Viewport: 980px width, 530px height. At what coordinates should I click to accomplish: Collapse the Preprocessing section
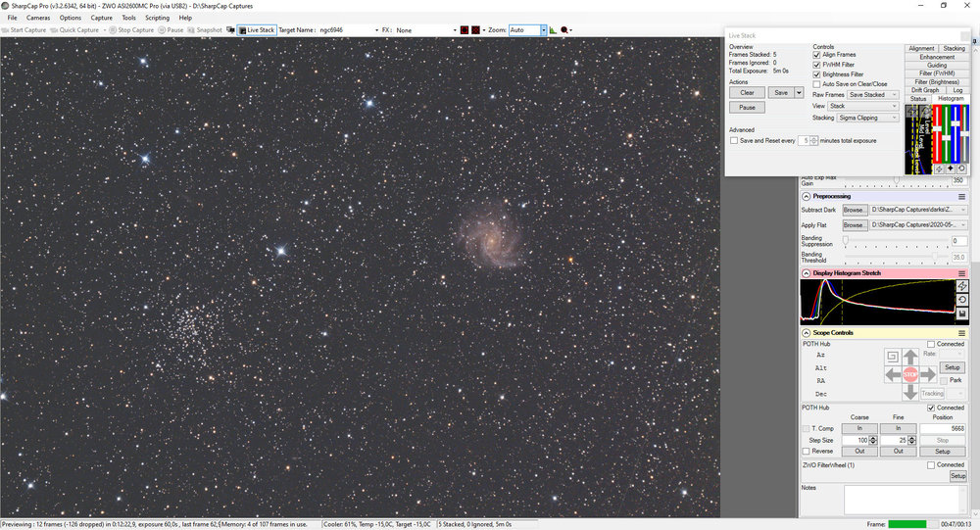807,196
